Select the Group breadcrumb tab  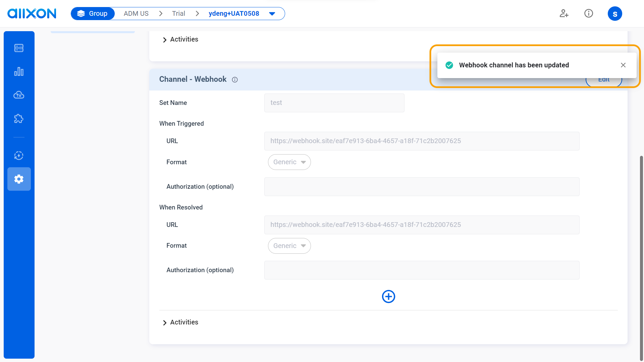point(93,13)
